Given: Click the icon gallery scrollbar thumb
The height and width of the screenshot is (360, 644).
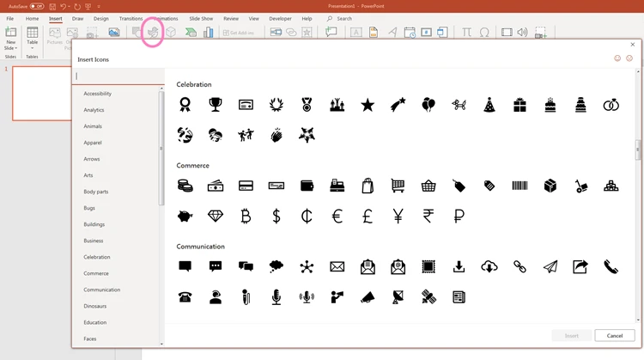Looking at the screenshot, I should (638, 149).
